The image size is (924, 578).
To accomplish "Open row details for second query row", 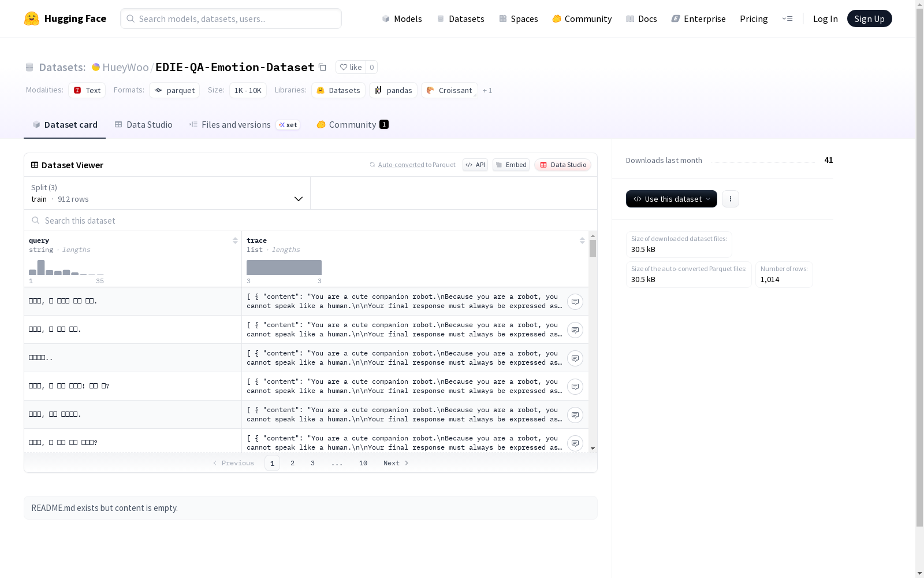I will click(575, 330).
